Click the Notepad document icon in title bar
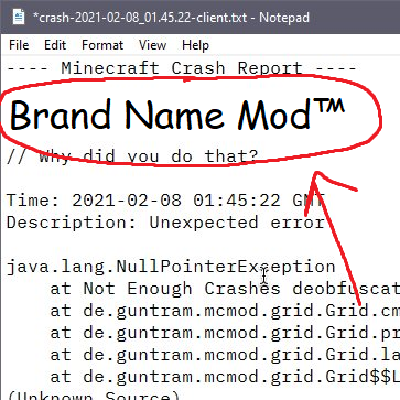 coord(18,17)
